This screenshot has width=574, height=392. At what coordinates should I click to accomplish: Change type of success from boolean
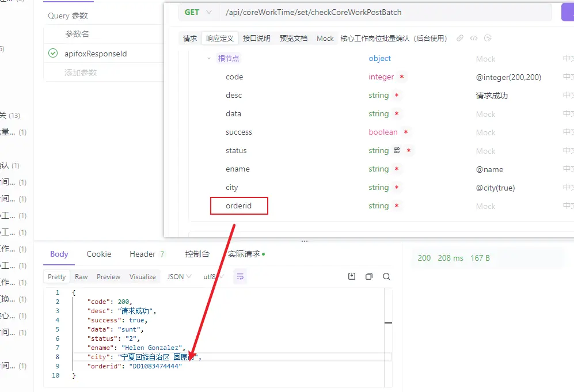pyautogui.click(x=383, y=132)
